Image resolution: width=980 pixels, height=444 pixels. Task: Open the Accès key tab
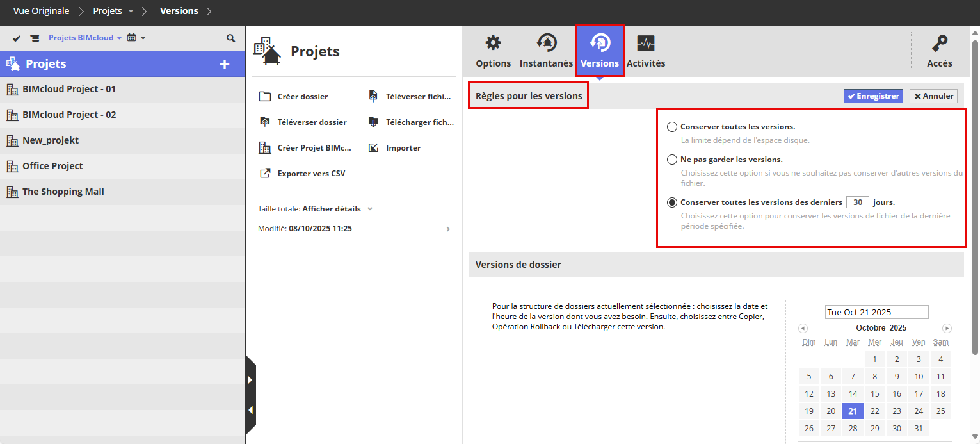tap(939, 51)
